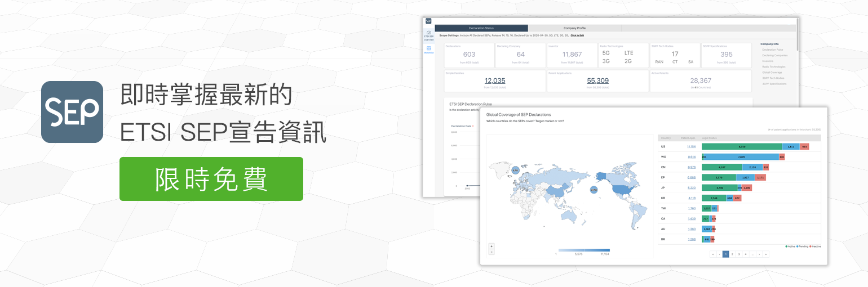The width and height of the screenshot is (868, 287).
Task: Go to page 3 of the table
Action: (739, 254)
